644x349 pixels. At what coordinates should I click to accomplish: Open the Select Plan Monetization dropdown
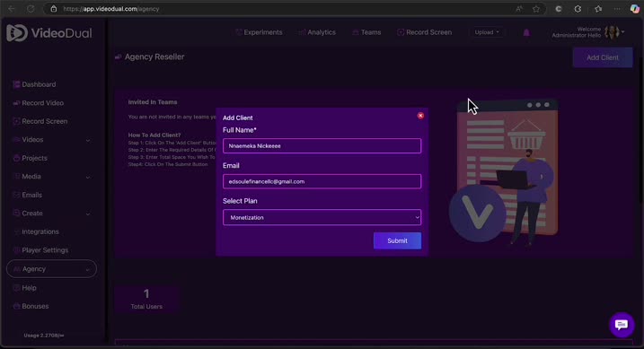pyautogui.click(x=322, y=217)
